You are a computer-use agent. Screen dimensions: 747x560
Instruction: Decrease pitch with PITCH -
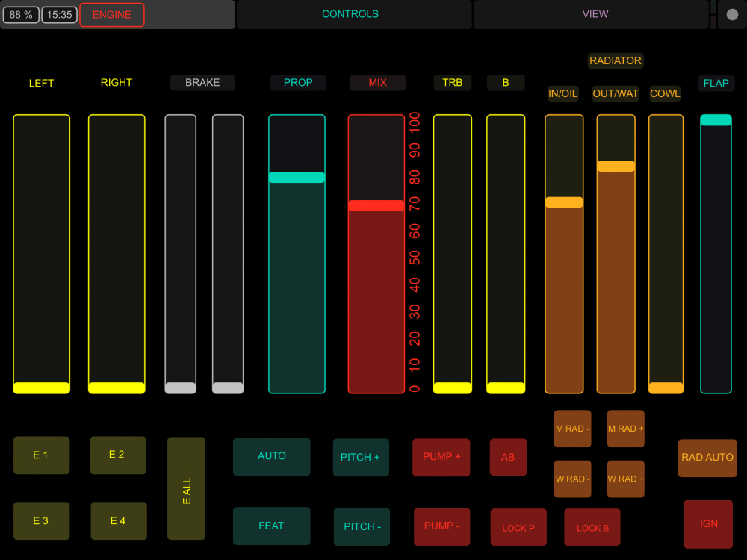[x=362, y=526]
